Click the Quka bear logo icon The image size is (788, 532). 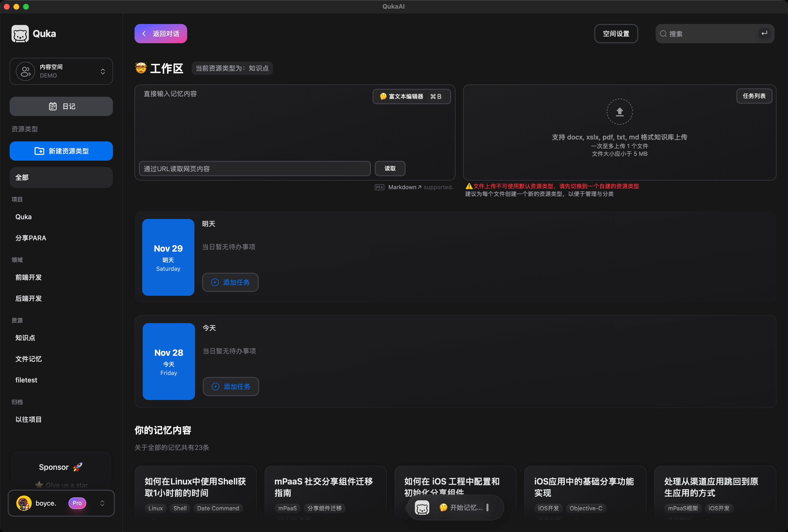click(20, 34)
